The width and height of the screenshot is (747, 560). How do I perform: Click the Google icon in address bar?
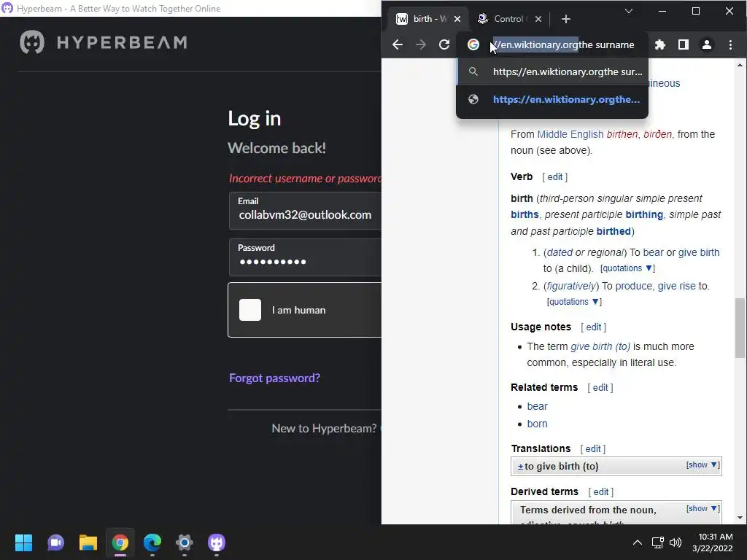click(473, 44)
